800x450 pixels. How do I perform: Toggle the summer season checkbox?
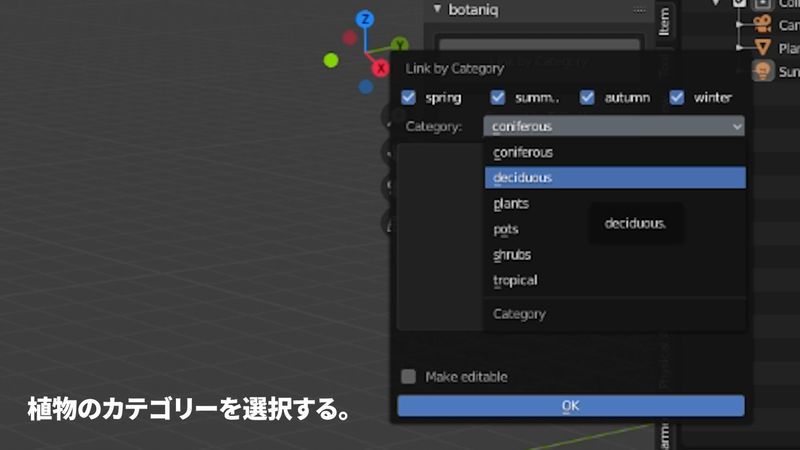(497, 97)
